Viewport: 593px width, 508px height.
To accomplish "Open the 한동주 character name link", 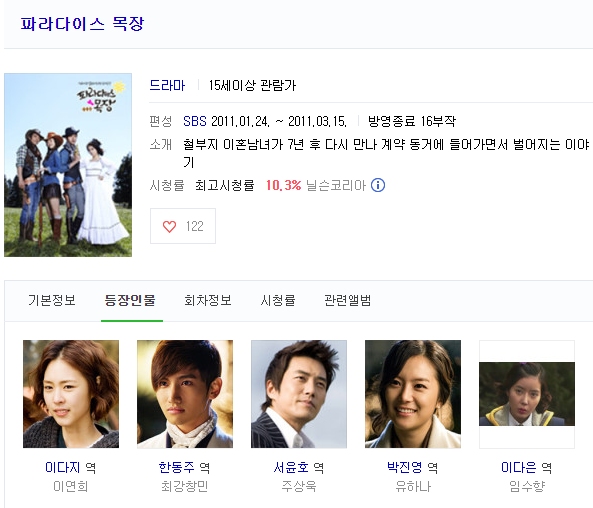I will (x=176, y=468).
